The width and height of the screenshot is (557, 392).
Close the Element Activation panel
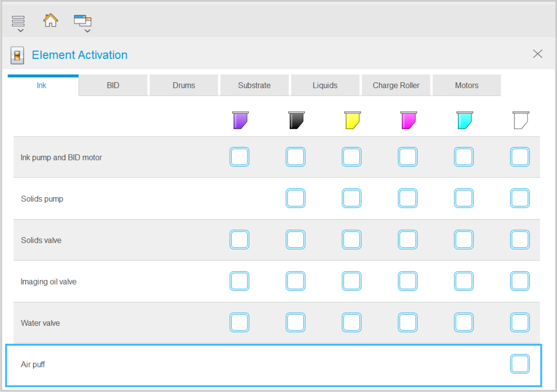(538, 54)
